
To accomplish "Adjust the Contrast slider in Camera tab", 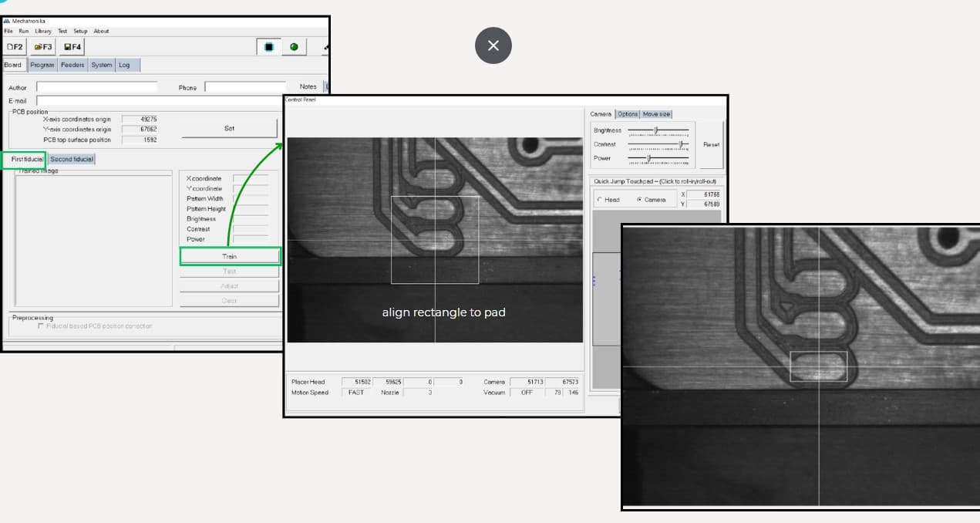I will [658, 144].
